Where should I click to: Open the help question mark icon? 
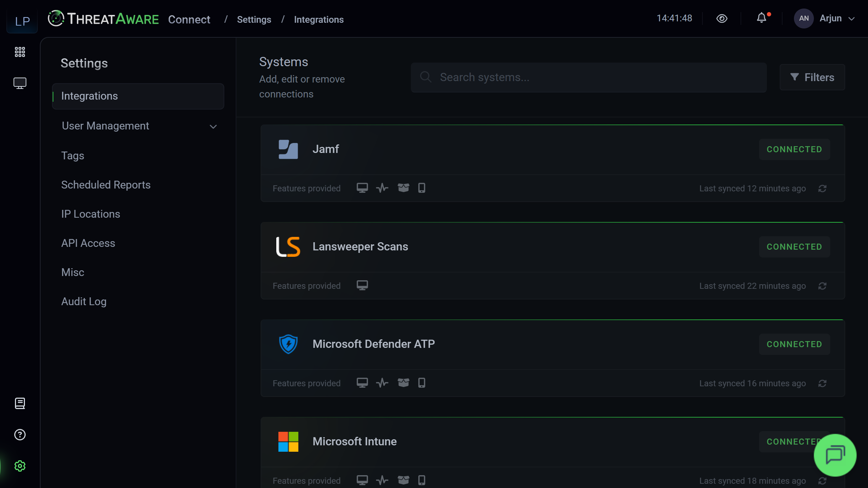pyautogui.click(x=20, y=435)
